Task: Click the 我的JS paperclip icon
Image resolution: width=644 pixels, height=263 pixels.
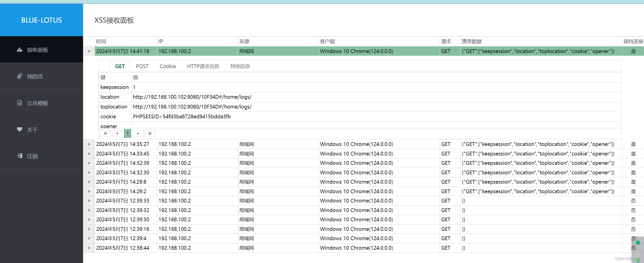Action: coord(19,76)
